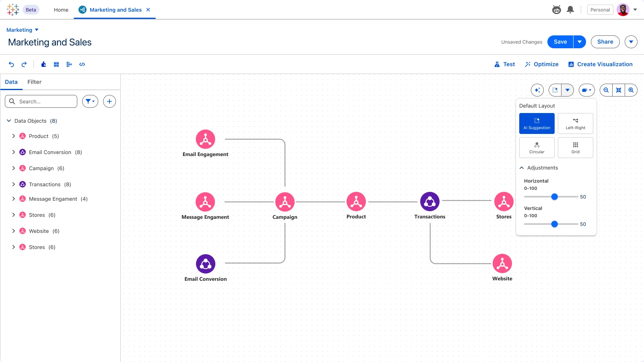Open the Marketing workspace dropdown

pos(23,30)
